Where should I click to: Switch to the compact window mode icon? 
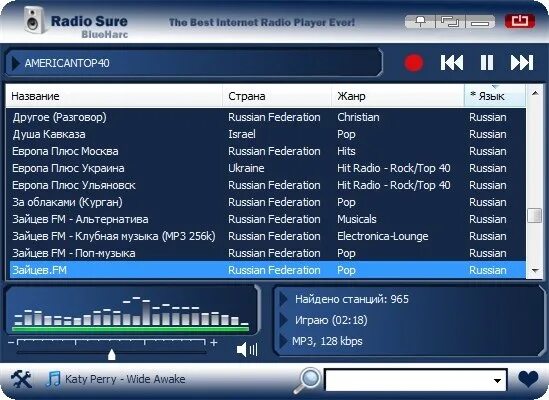click(450, 22)
